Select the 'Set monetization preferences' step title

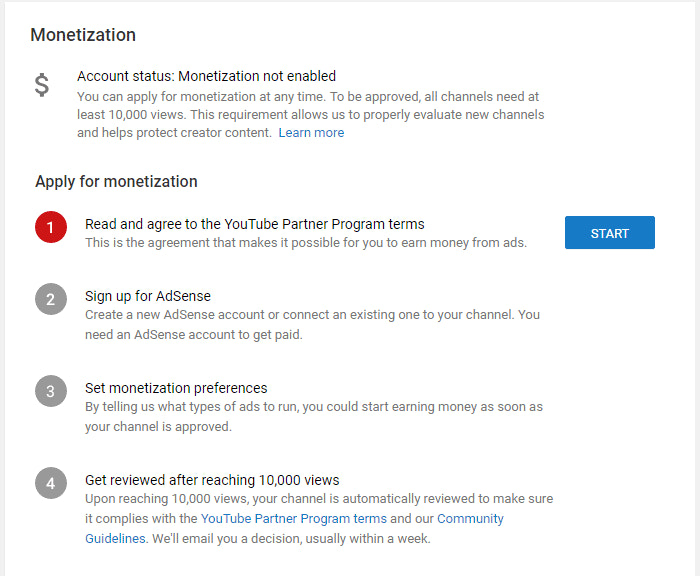(x=176, y=388)
